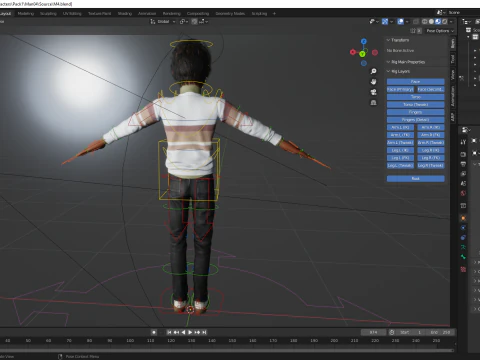Toggle auto keying record button
The image size is (480, 360).
coord(154,332)
